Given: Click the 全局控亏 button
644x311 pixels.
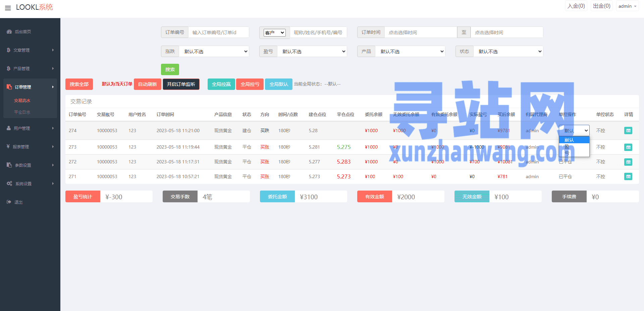Looking at the screenshot, I should point(250,84).
